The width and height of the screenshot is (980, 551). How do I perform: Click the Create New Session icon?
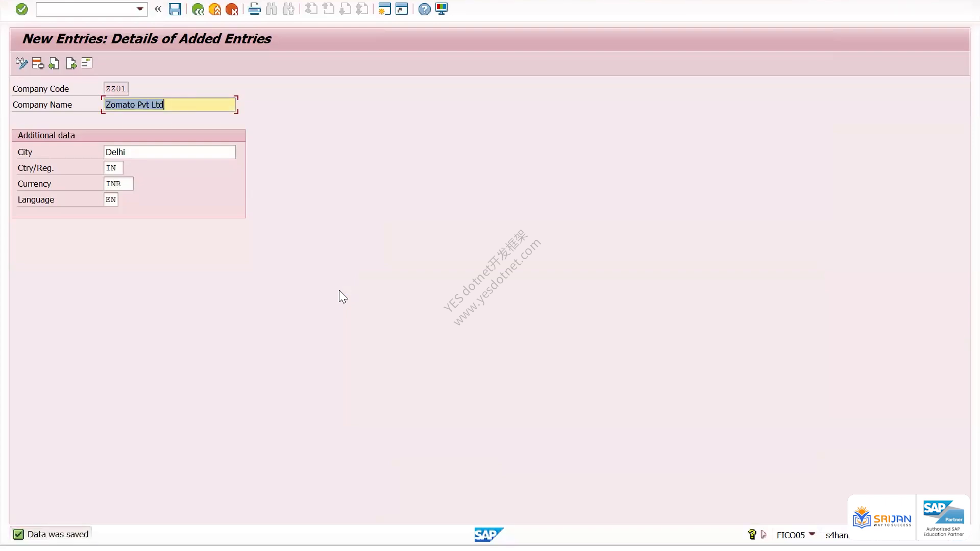[x=384, y=9]
